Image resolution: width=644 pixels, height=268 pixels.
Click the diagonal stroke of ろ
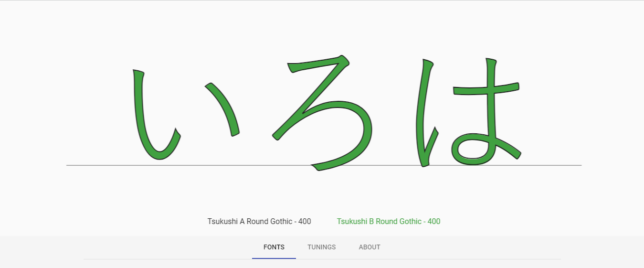tap(310, 103)
